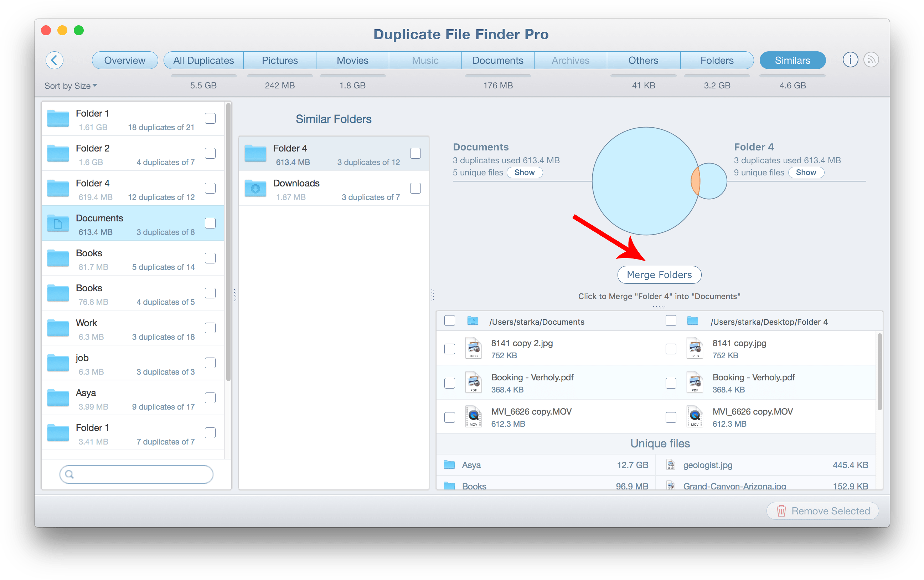Click the Downloads folder icon

click(x=255, y=188)
